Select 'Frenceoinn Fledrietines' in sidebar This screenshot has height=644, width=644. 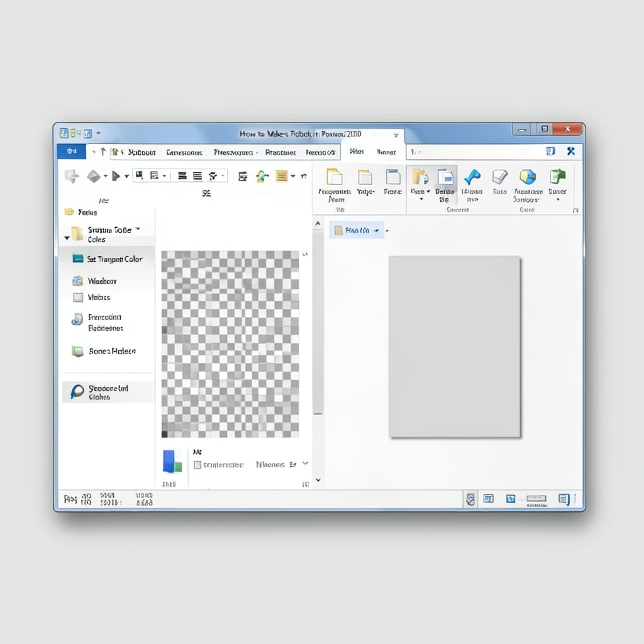click(x=97, y=323)
